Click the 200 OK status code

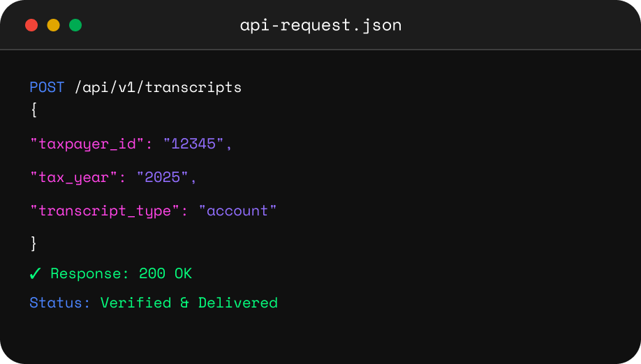coord(165,274)
